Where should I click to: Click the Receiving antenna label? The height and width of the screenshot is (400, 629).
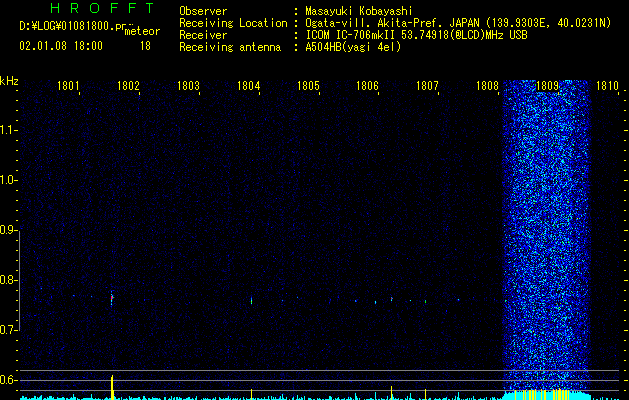tap(230, 47)
